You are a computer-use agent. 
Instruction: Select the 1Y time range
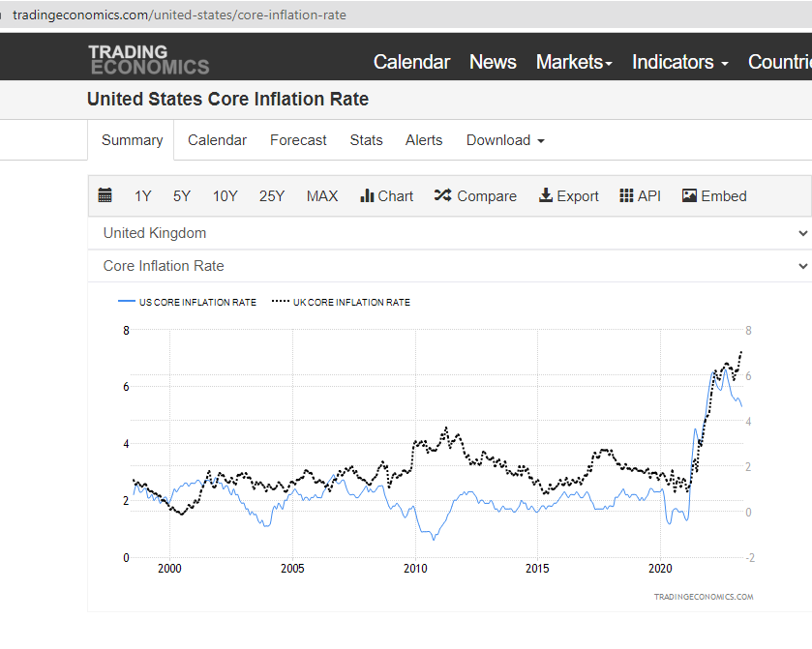142,195
